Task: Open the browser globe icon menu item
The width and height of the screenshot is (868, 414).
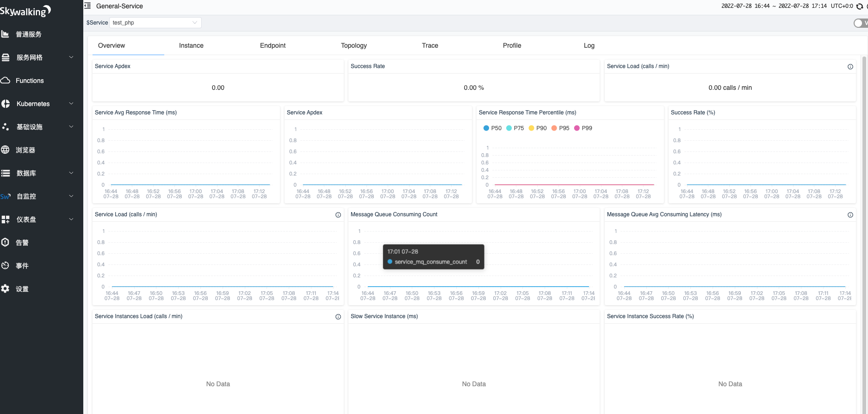Action: coord(6,150)
